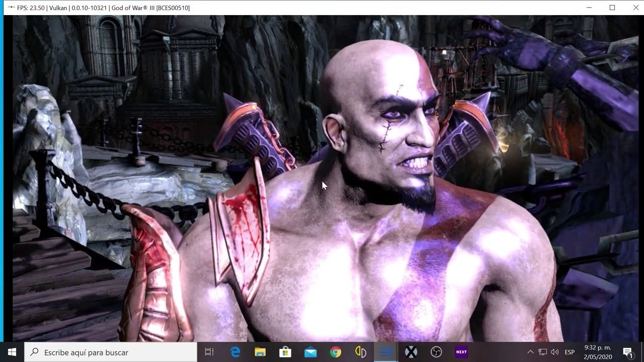Open the clock showing 9:32 p. m.
Viewport: 644px width, 362px height.
pos(598,352)
